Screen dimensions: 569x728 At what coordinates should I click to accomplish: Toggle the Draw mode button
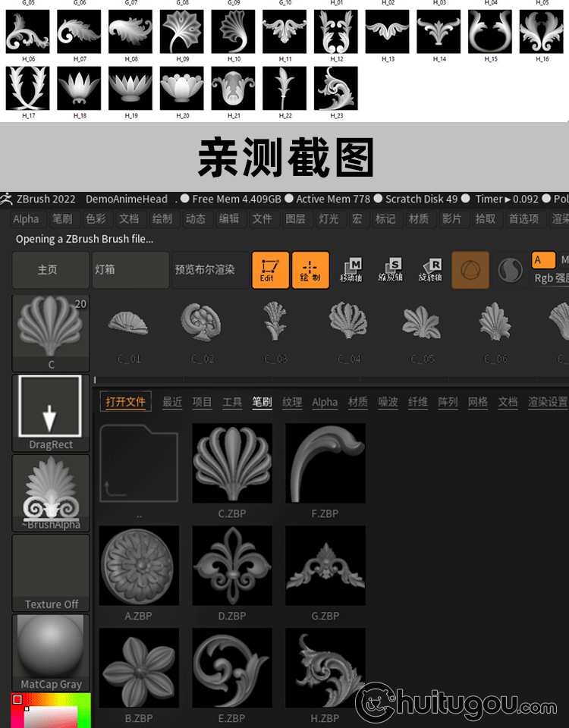[x=310, y=270]
